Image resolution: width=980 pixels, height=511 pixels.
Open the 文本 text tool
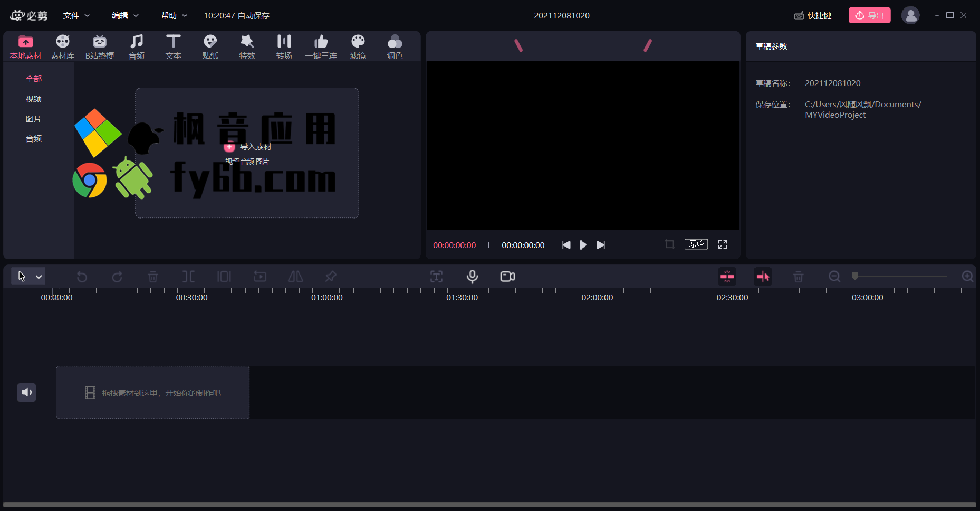[x=174, y=47]
